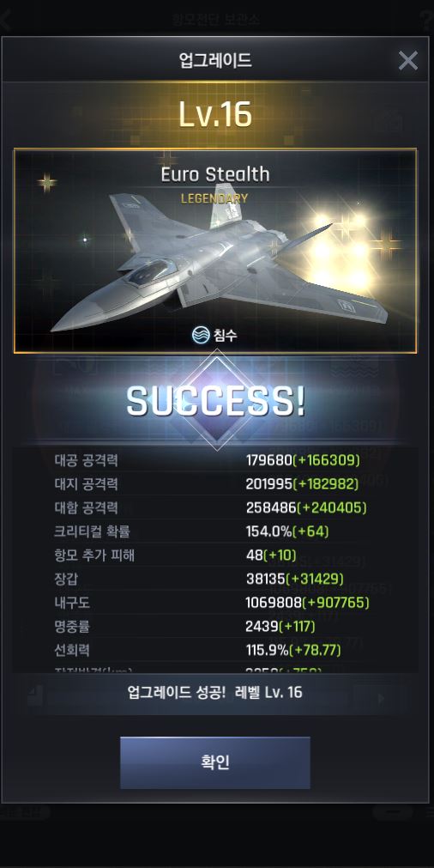
Task: Click the 선회력 stat row
Action: (215, 651)
